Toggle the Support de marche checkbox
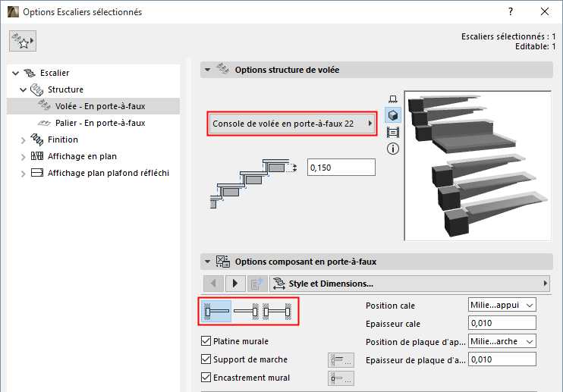Viewport: 563px width, 392px height. coord(206,359)
